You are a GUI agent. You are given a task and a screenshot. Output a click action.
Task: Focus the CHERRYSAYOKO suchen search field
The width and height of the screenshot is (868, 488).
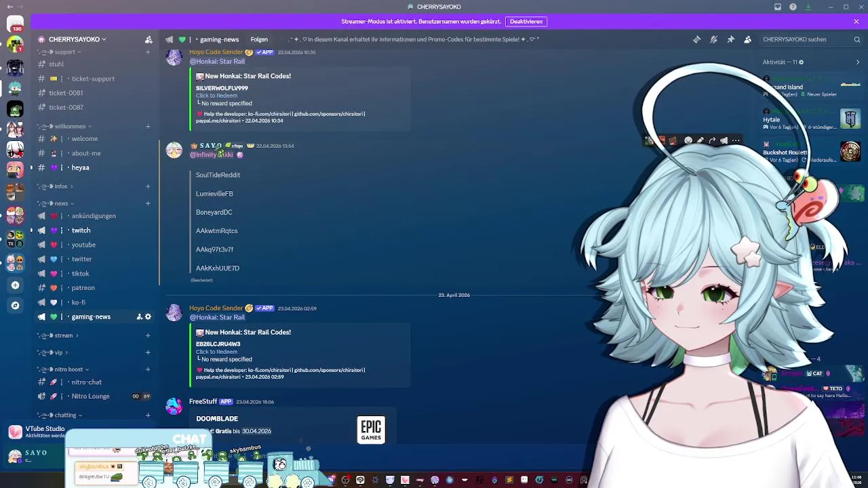pos(810,39)
